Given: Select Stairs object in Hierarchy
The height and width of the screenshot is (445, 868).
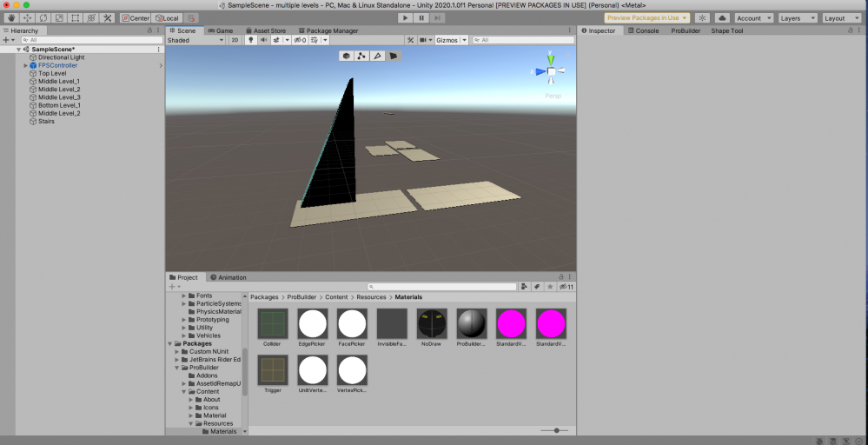Looking at the screenshot, I should point(46,121).
